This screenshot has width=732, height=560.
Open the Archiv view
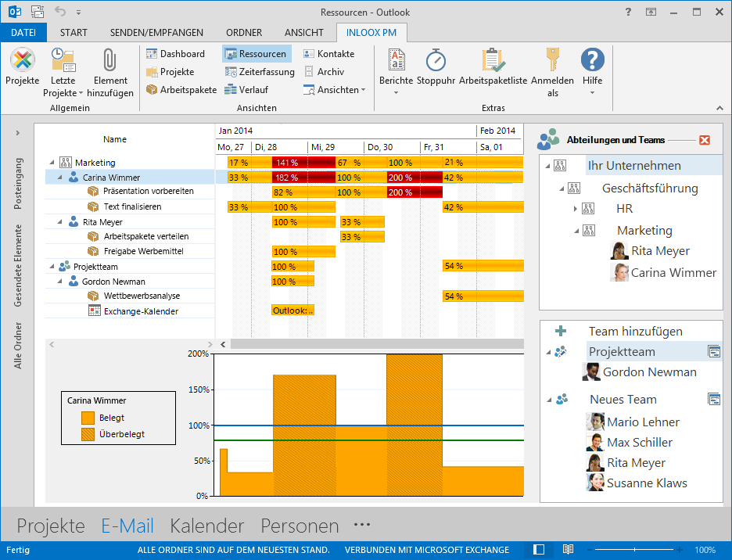pos(324,72)
